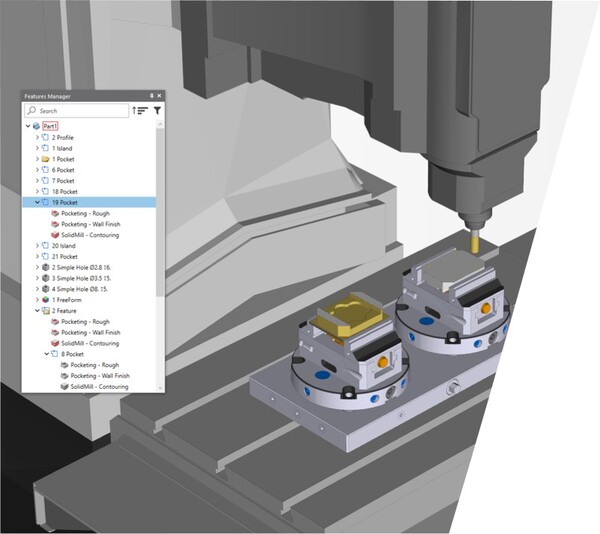Expand the 2 Profile feature
This screenshot has height=534, width=600.
click(x=37, y=138)
